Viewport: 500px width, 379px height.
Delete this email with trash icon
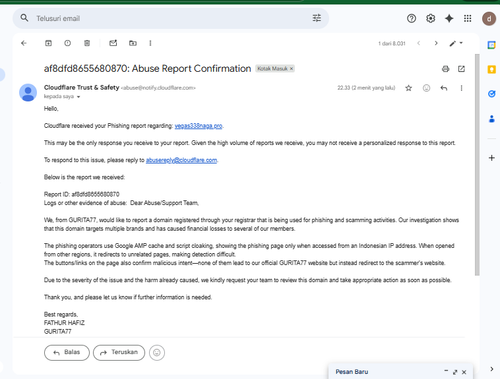87,43
